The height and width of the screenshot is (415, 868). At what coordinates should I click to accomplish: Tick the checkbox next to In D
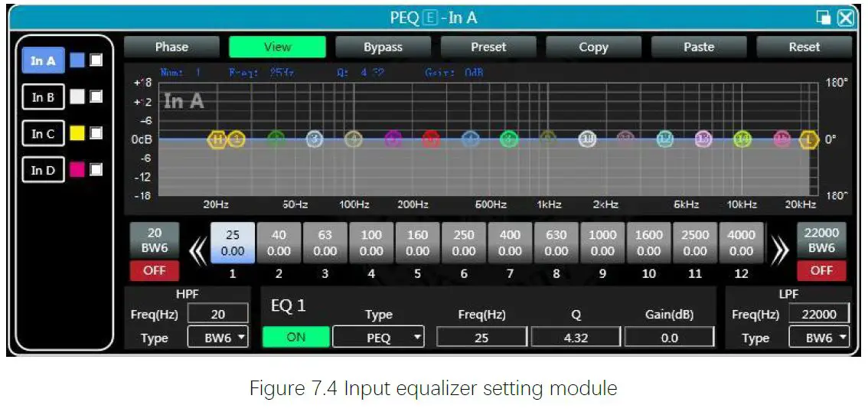click(x=96, y=169)
